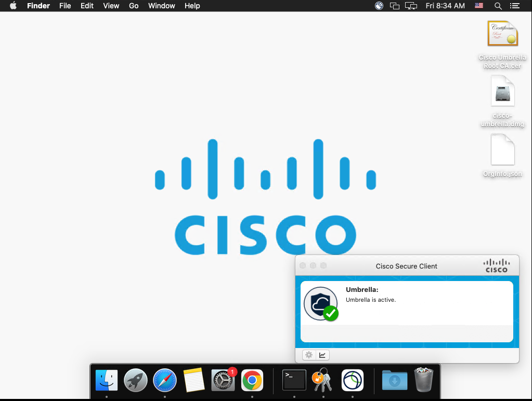Click the Fri 8:34 AM clock
Viewport: 532px width, 401px height.
pos(445,6)
